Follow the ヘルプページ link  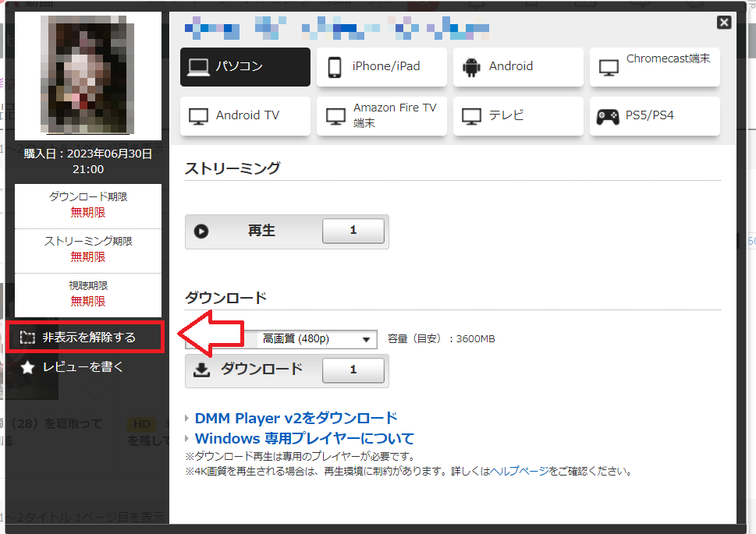click(520, 472)
